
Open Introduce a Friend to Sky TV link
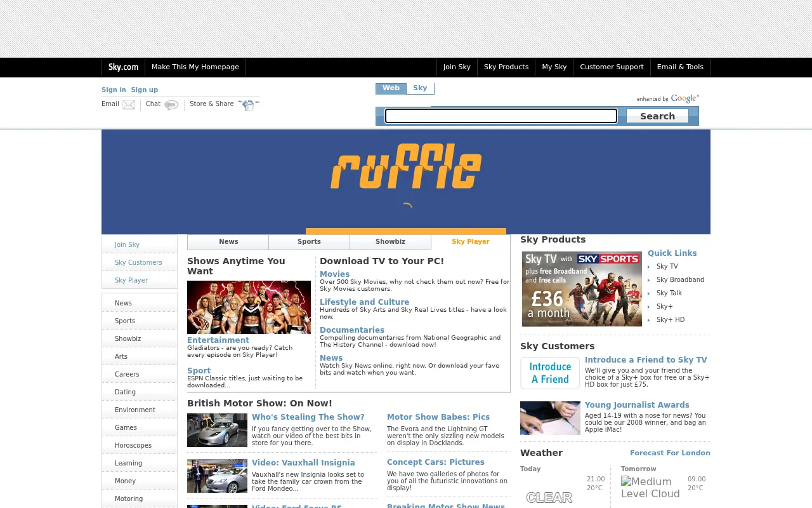646,360
